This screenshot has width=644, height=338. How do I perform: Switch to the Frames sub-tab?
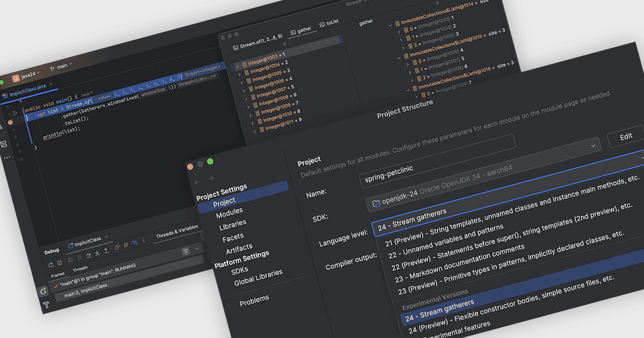57,275
